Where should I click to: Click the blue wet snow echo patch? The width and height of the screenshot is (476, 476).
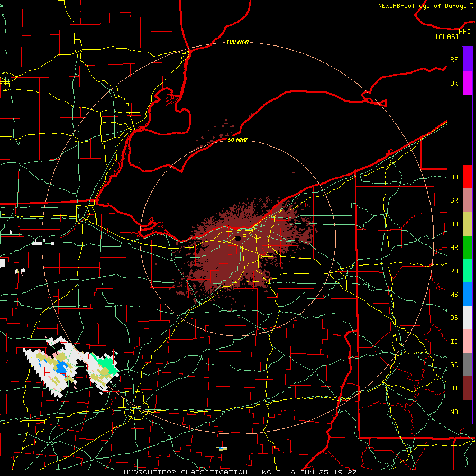tap(62, 368)
